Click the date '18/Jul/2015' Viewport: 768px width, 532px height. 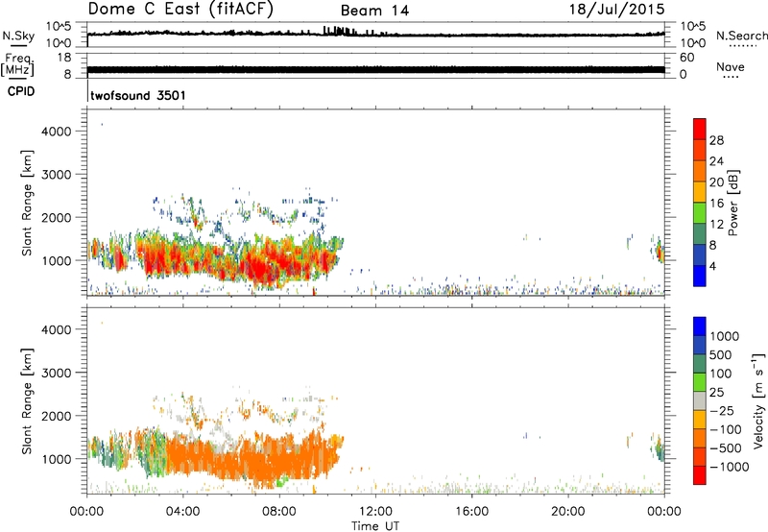[x=616, y=10]
